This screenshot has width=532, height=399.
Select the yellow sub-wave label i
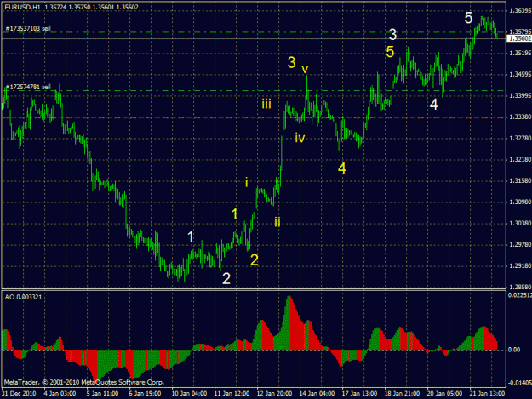click(246, 182)
